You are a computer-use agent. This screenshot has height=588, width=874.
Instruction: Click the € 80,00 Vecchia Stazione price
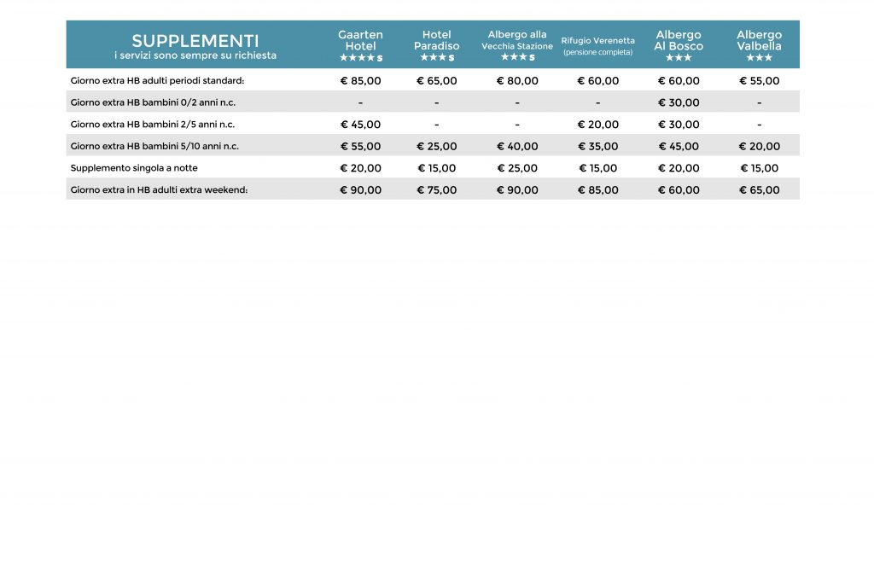pyautogui.click(x=517, y=81)
